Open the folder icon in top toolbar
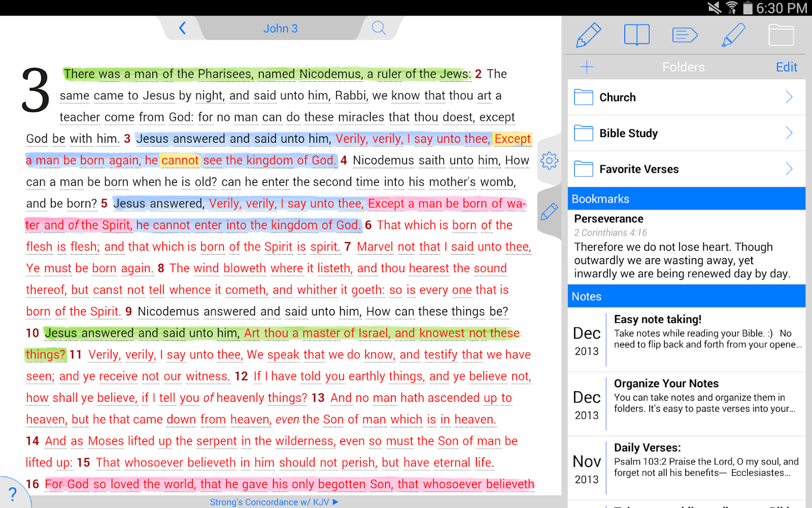This screenshot has width=812, height=508. point(781,35)
